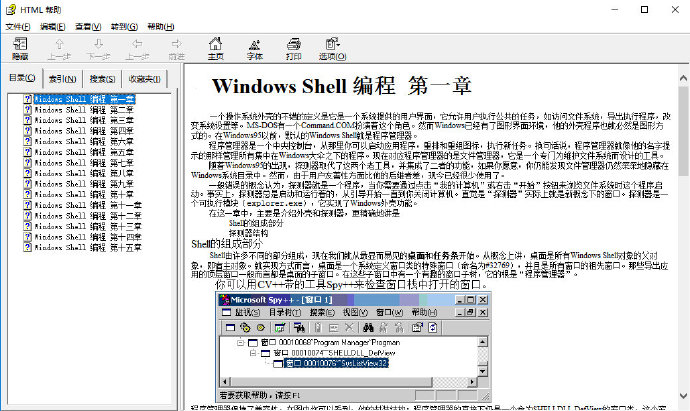Image resolution: width=690 pixels, height=411 pixels.
Task: Click the page icon beside 第七章
Action: pos(28,162)
